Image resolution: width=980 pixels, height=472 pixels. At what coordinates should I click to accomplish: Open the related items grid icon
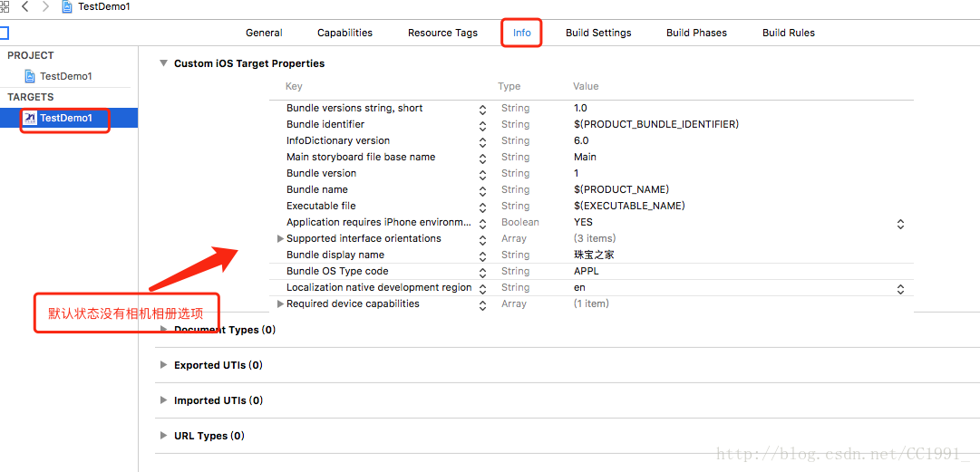click(x=4, y=7)
